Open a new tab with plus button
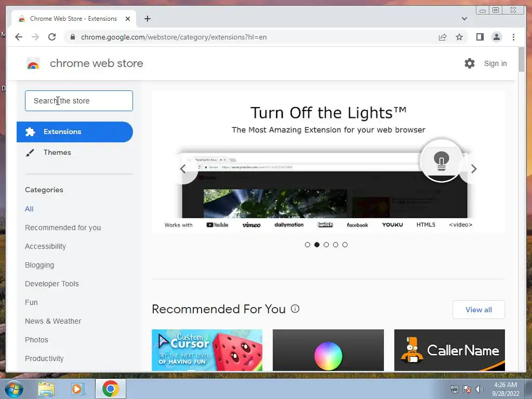This screenshot has width=532, height=399. (x=147, y=19)
